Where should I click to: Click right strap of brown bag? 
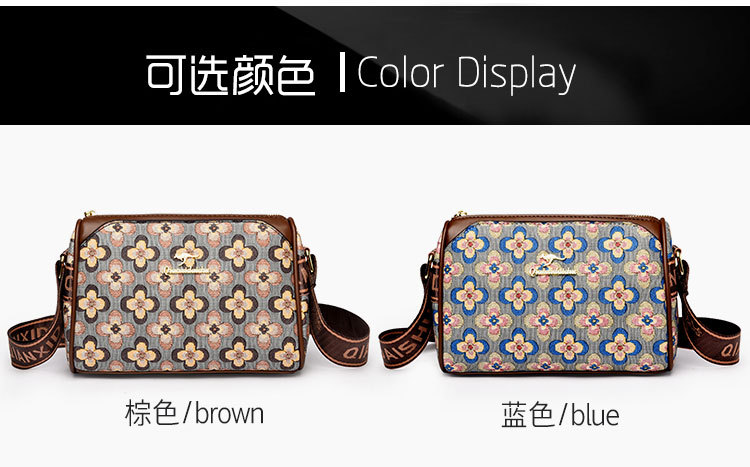pyautogui.click(x=339, y=330)
